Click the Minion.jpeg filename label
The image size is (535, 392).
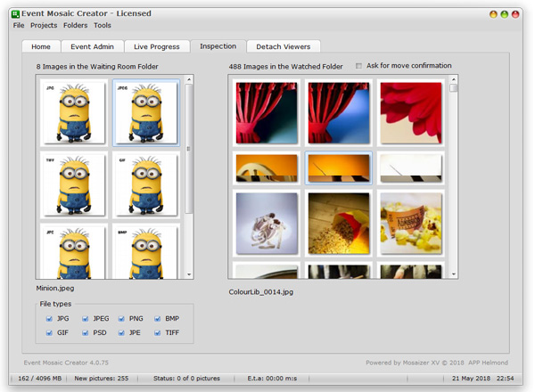click(55, 288)
